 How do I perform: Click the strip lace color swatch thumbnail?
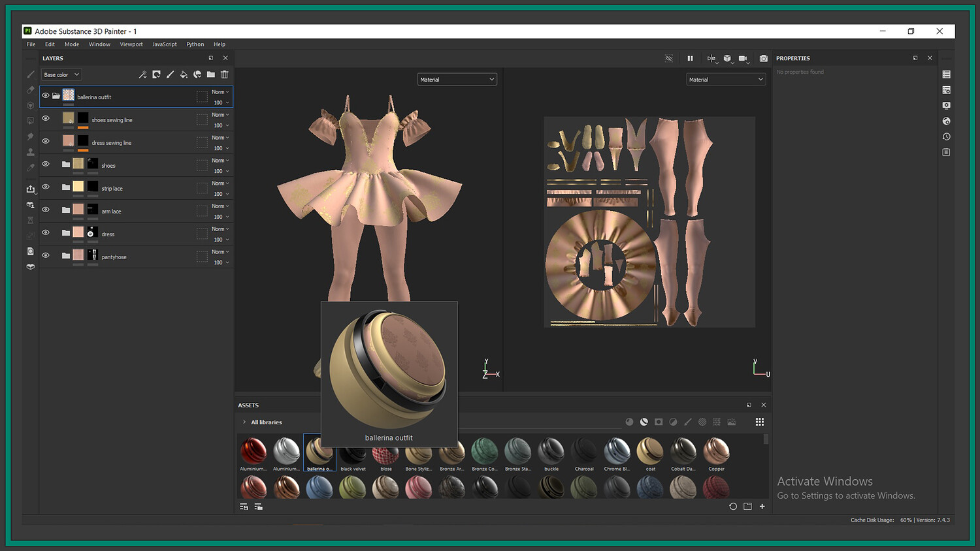pyautogui.click(x=78, y=187)
